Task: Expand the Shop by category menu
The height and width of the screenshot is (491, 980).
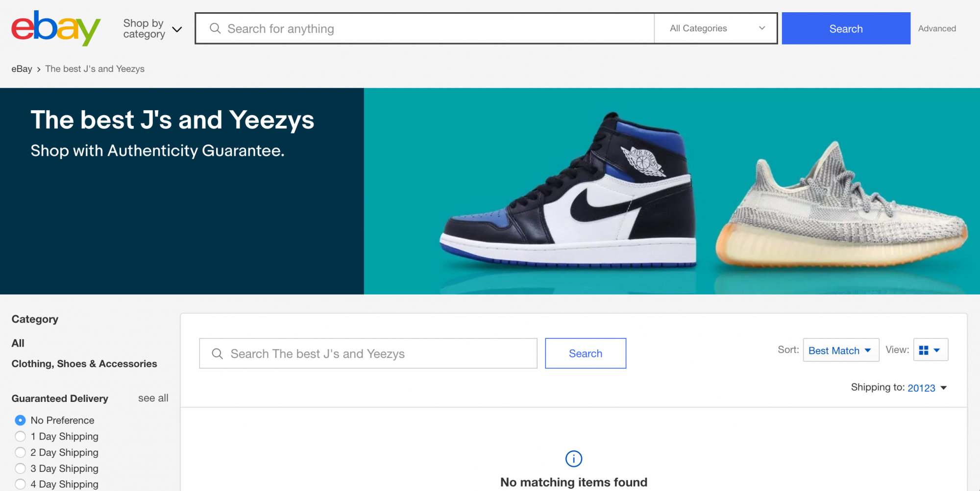Action: click(x=152, y=29)
